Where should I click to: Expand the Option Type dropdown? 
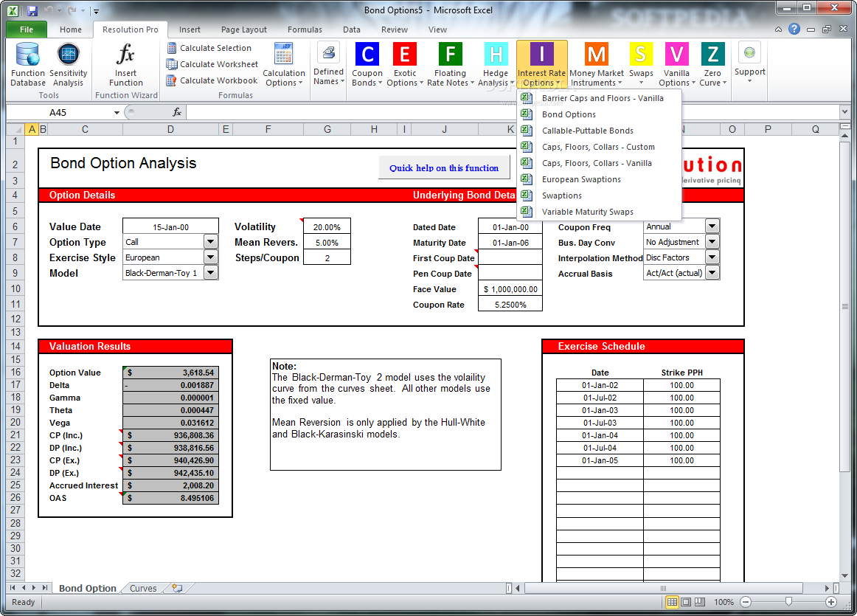(x=210, y=241)
